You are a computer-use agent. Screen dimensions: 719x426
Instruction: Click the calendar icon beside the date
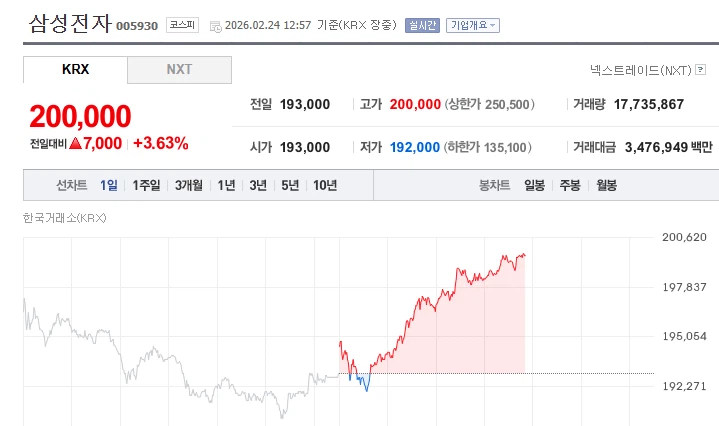(x=215, y=26)
